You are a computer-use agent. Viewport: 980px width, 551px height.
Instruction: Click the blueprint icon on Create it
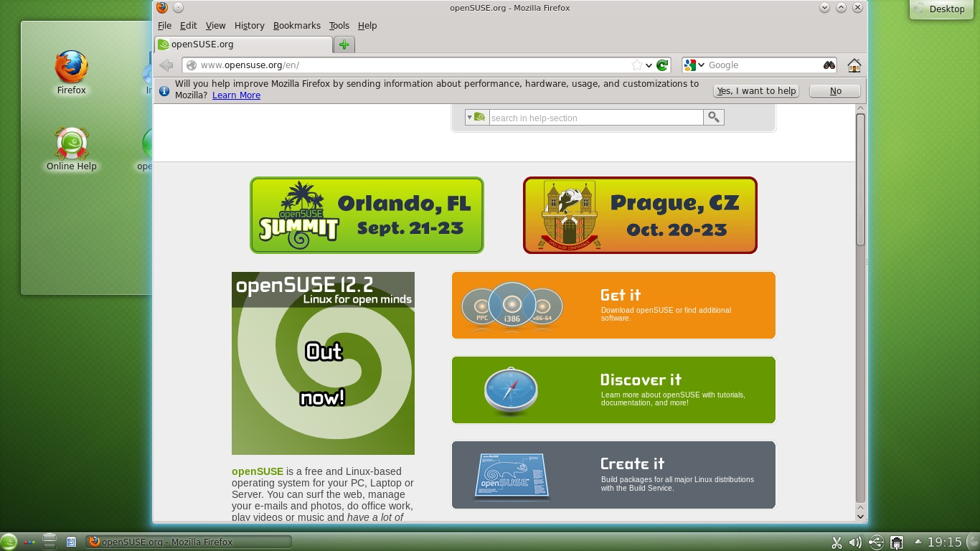tap(511, 476)
